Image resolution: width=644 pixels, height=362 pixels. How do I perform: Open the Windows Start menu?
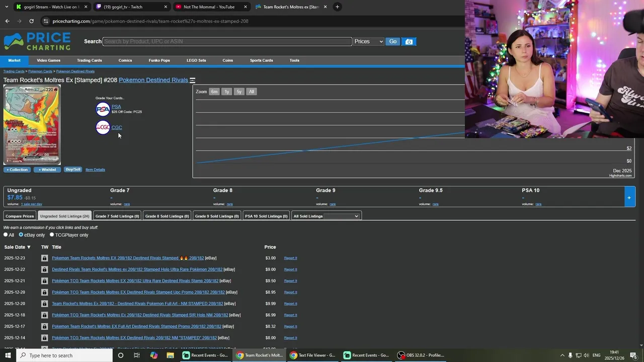[x=8, y=355]
